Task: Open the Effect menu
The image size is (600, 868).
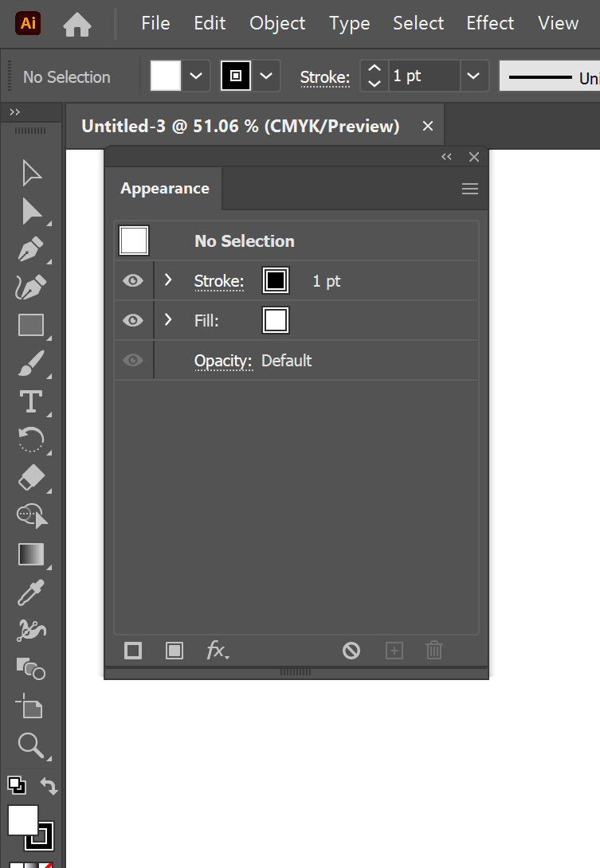Action: click(x=490, y=23)
